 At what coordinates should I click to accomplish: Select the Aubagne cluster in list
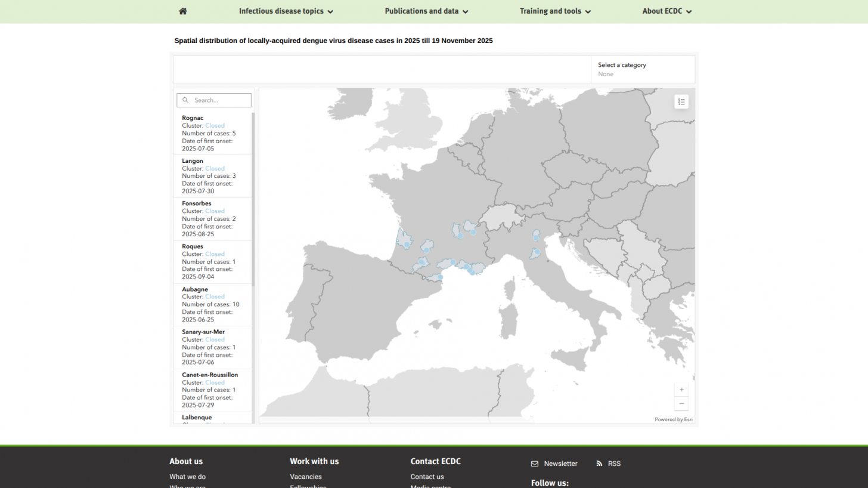[x=213, y=304]
